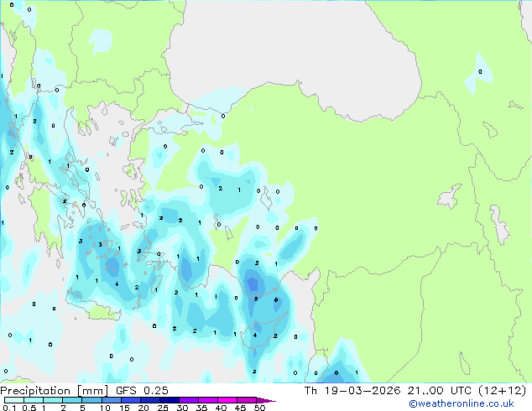
Task: Click the '50' legend scale label
Action: click(259, 408)
